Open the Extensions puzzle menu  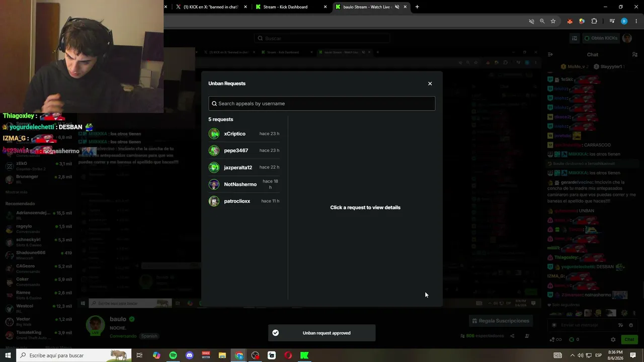click(x=594, y=21)
